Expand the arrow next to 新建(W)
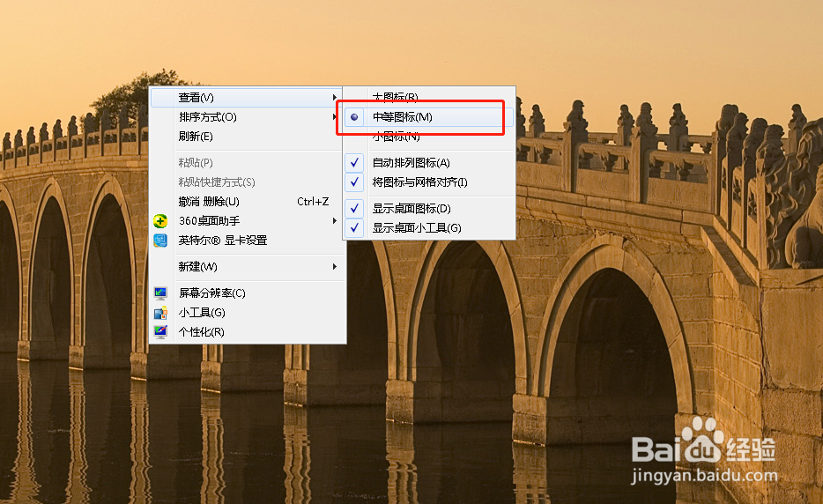823x504 pixels. pyautogui.click(x=334, y=267)
